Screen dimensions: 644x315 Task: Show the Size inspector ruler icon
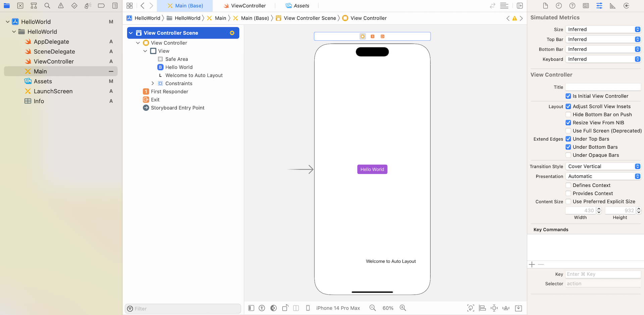point(612,6)
